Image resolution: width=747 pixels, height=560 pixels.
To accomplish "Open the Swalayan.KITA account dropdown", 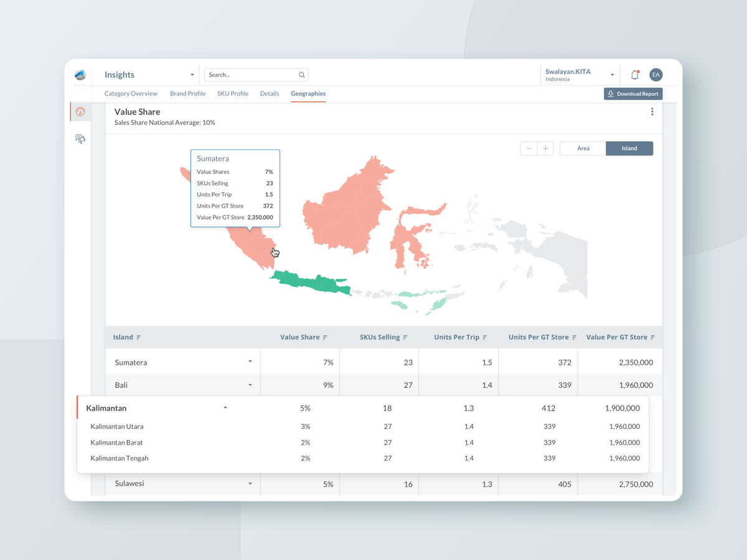I will [580, 75].
